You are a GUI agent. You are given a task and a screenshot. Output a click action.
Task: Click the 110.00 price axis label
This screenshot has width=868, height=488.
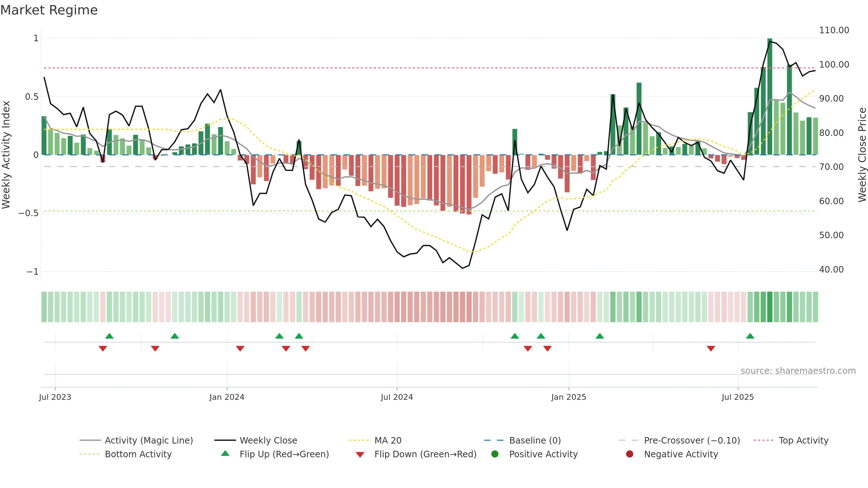pyautogui.click(x=834, y=30)
